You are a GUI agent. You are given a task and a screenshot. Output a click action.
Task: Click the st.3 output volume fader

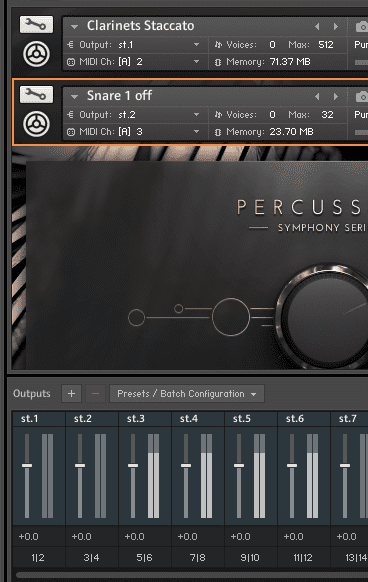pyautogui.click(x=133, y=465)
